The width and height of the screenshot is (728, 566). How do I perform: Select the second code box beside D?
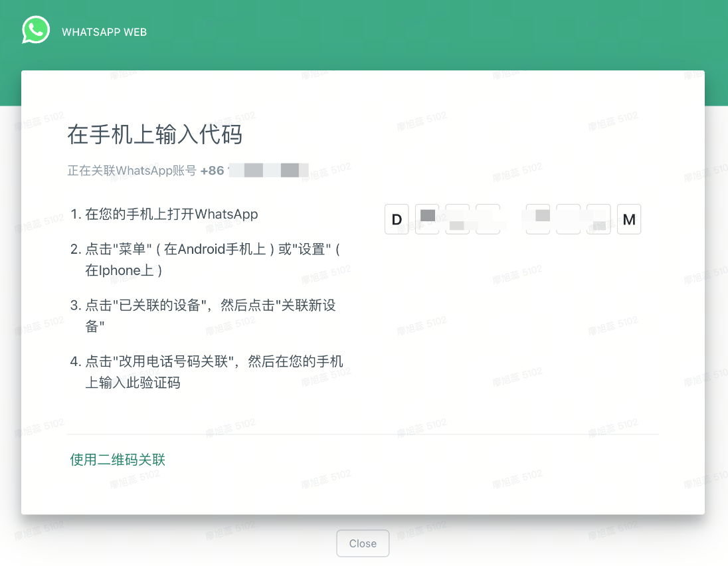click(427, 219)
